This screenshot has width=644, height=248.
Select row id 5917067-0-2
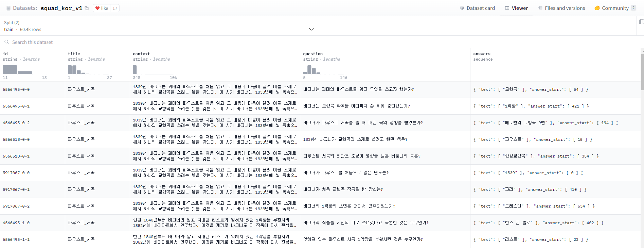click(16, 206)
